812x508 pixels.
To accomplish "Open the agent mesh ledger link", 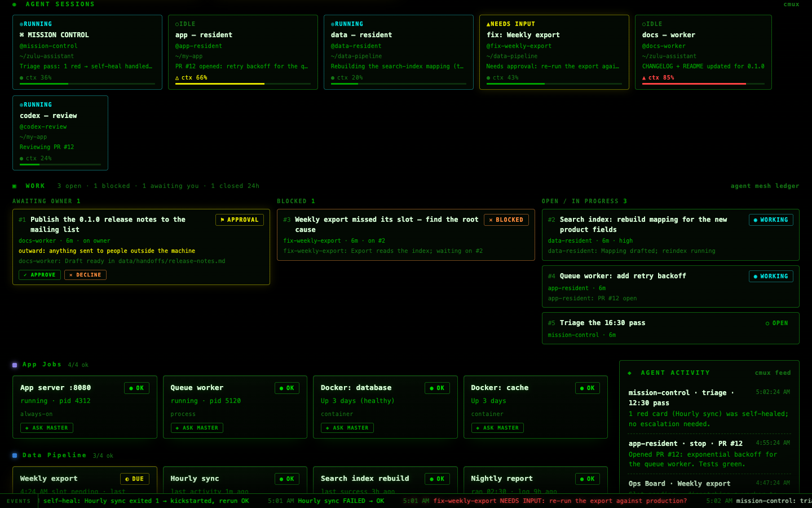I will (765, 186).
